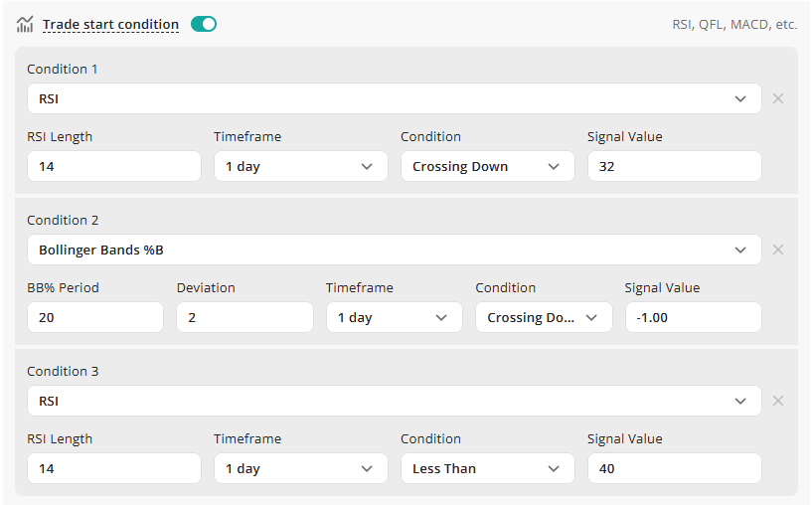Open the Less Than condition dropdown
The width and height of the screenshot is (812, 505).
(x=487, y=468)
